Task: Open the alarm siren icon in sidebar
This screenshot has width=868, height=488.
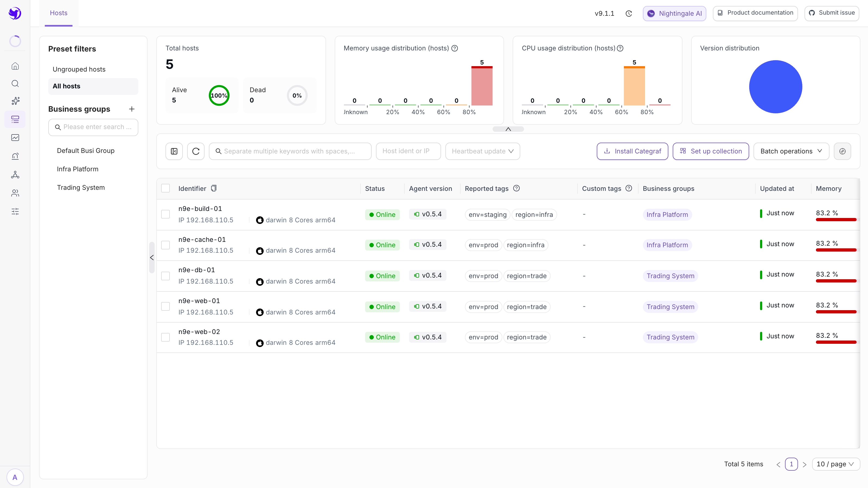Action: pyautogui.click(x=15, y=156)
